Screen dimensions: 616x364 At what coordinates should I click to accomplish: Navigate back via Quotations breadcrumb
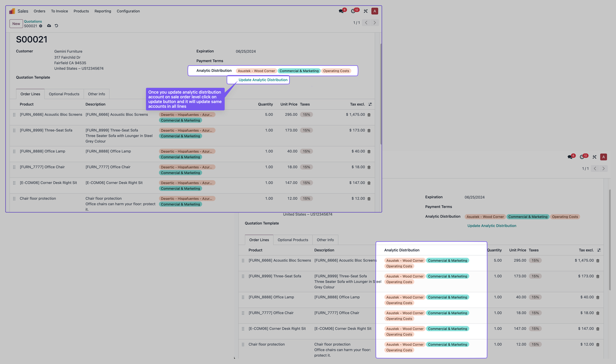(33, 21)
